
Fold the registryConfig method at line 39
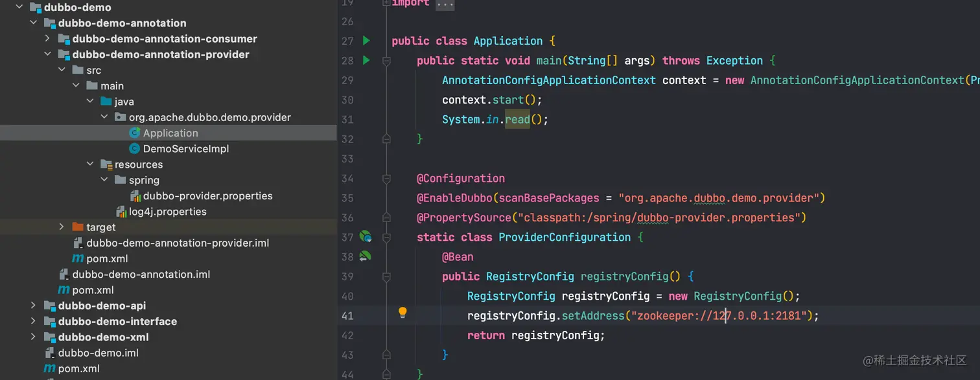coord(386,276)
